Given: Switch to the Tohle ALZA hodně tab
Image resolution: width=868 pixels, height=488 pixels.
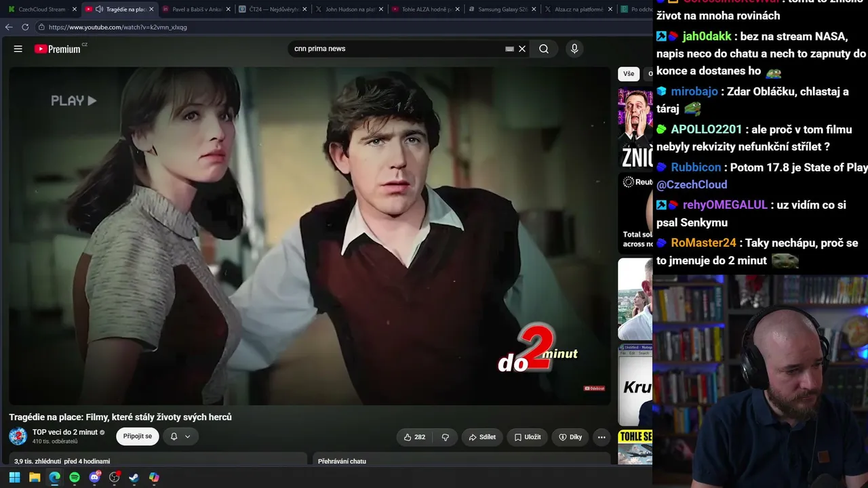Looking at the screenshot, I should pos(427,9).
